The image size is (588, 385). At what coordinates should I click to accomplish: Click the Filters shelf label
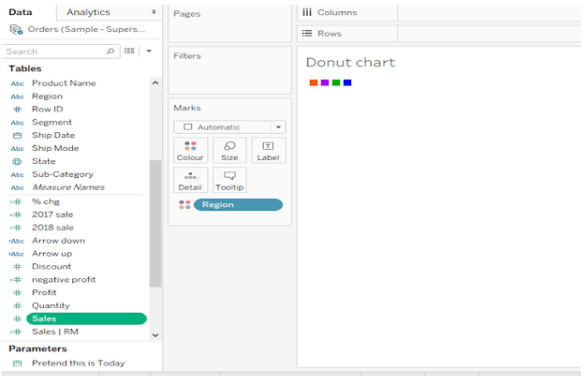187,56
